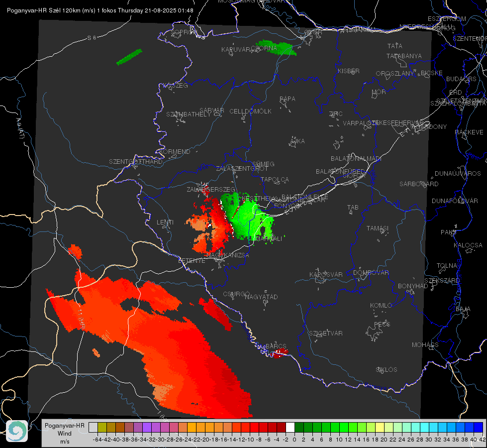
Task: Click the diagonal green echo streak west of Sopron
Action: (129, 57)
